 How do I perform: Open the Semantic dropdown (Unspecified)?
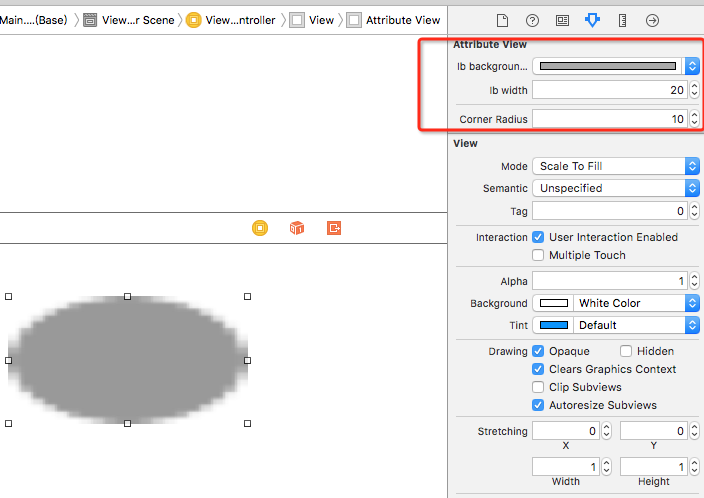[x=616, y=188]
